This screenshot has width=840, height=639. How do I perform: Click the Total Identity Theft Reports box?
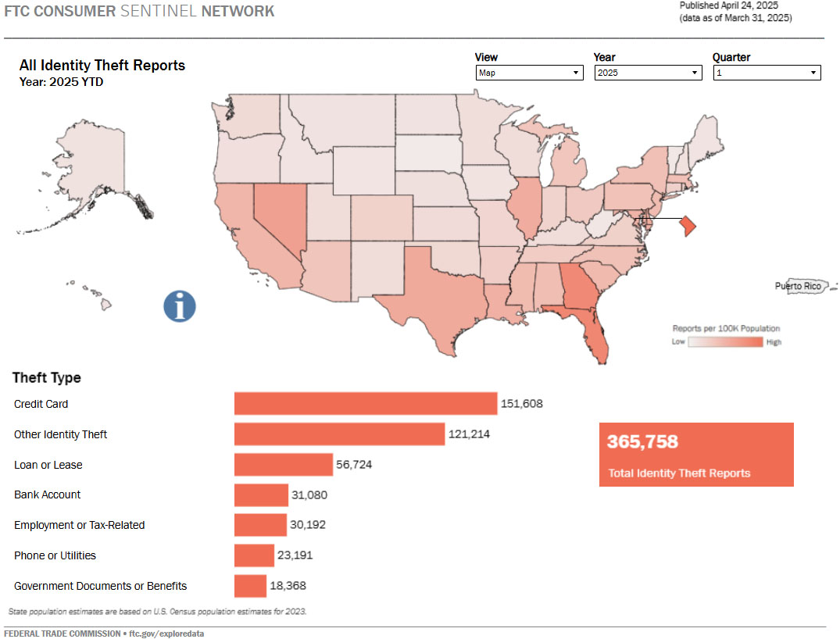click(x=695, y=455)
